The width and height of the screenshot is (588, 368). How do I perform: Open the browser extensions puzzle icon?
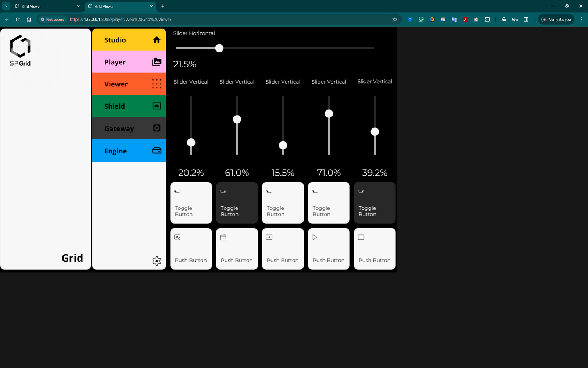pos(487,20)
